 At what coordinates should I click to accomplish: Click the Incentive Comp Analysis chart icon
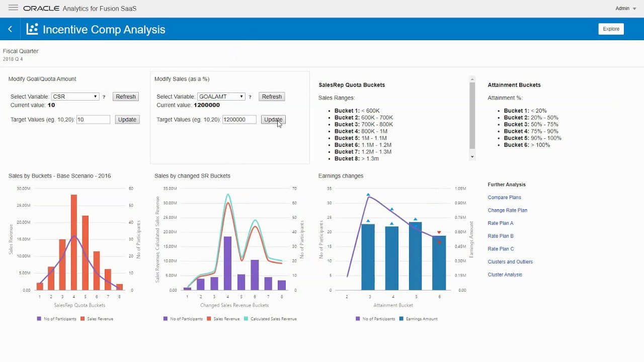[32, 29]
